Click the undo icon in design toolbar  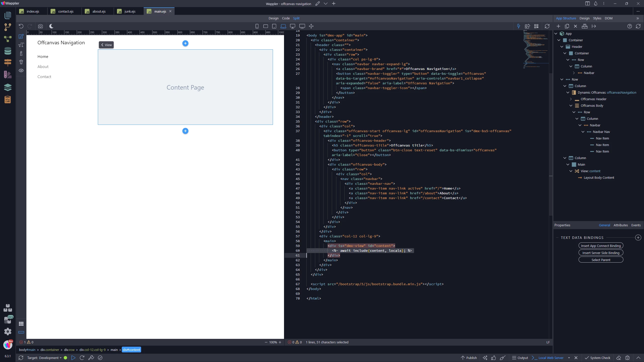click(x=21, y=26)
